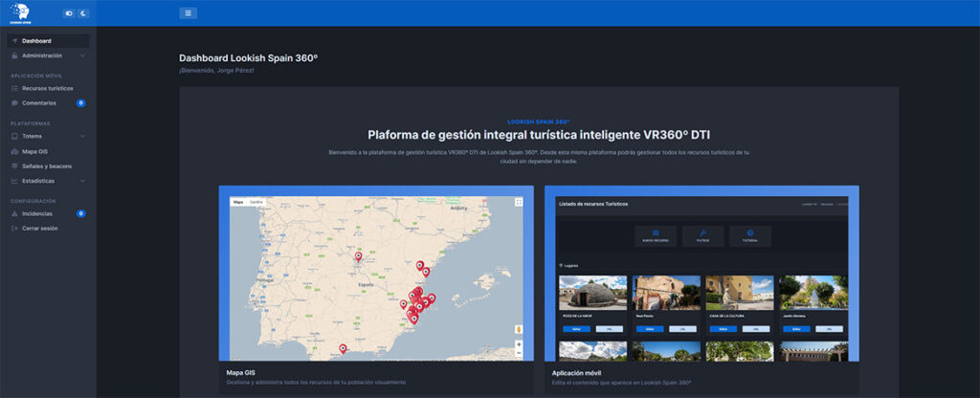Click the map marker over Madrid
This screenshot has height=398, width=980.
(358, 256)
